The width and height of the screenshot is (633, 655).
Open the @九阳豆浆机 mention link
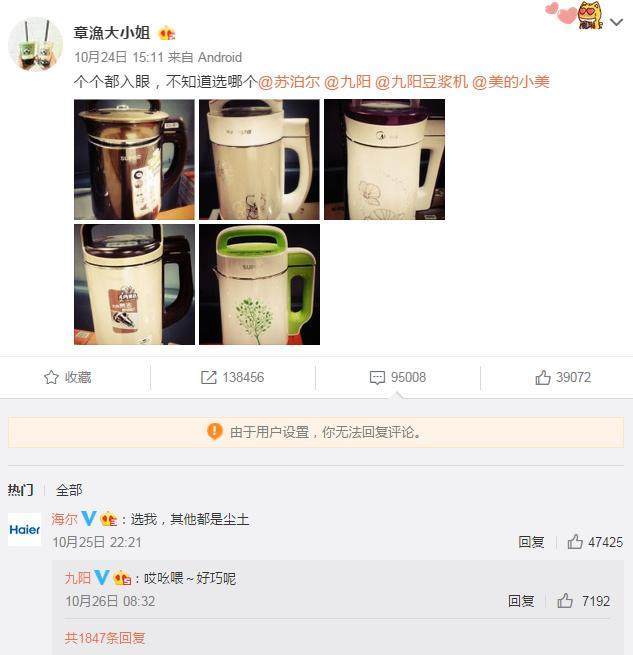421,81
